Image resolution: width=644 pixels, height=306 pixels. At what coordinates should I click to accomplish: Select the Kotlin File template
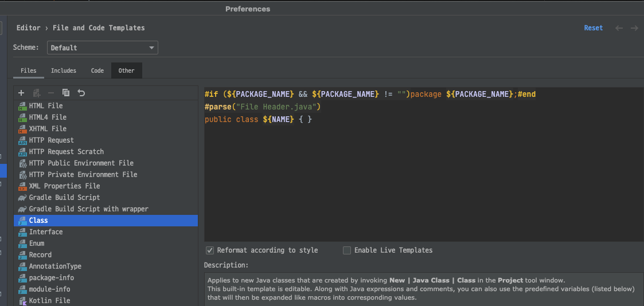(x=106, y=301)
